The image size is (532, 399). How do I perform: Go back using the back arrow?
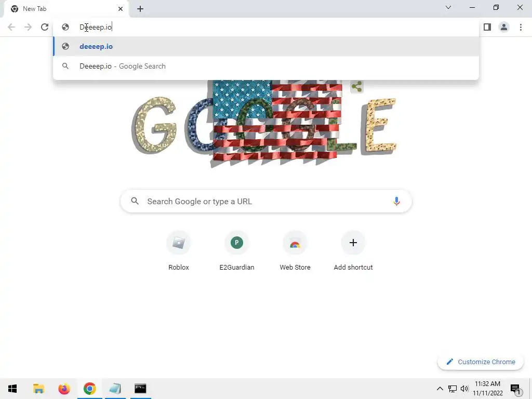11,27
